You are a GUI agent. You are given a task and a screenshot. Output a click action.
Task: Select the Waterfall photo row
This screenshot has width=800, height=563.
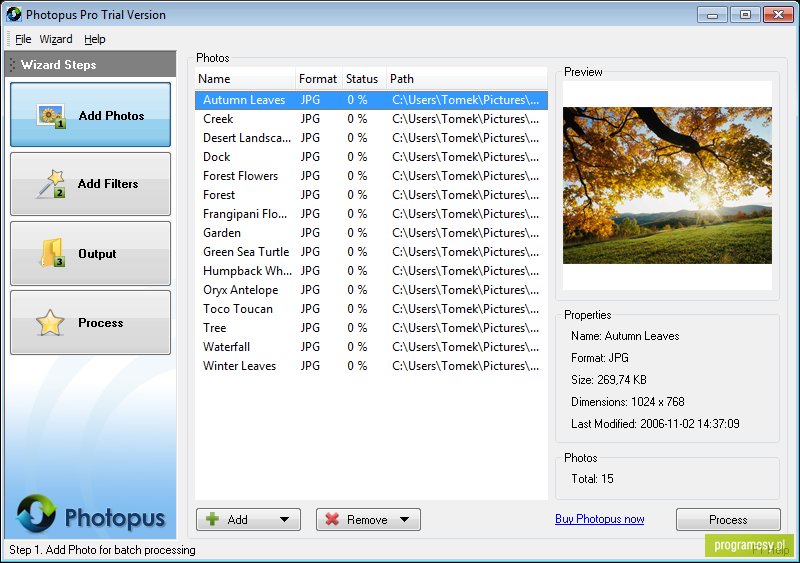tap(371, 347)
